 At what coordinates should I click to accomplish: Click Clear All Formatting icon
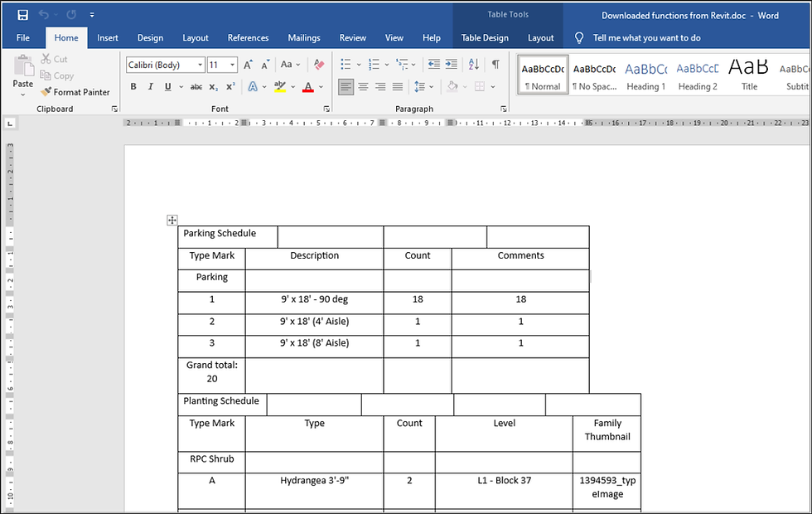tap(319, 65)
